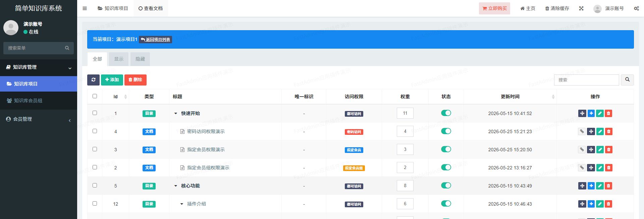The width and height of the screenshot is (644, 219).
Task: Click move icon for 密码访问权限演示 row
Action: 591,131
